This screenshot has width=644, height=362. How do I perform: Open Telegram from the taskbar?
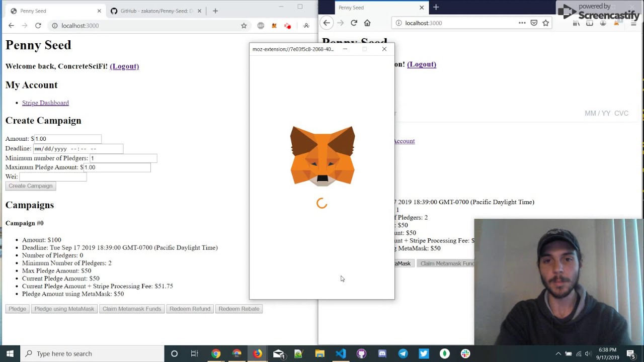tap(403, 353)
